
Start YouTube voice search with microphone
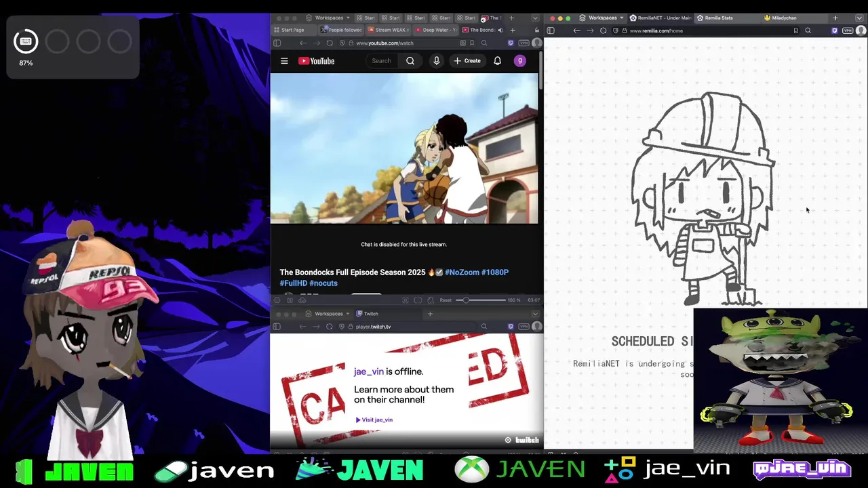(x=437, y=61)
